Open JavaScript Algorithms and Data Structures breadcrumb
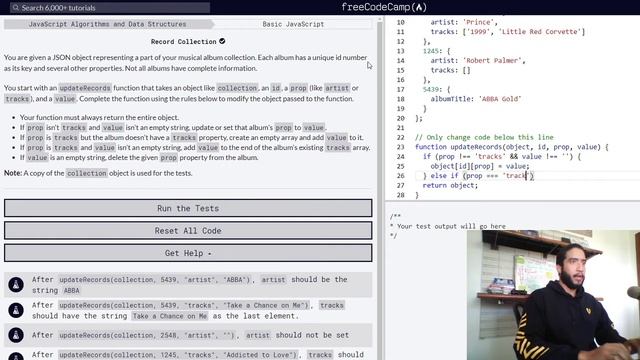Image resolution: width=640 pixels, height=360 pixels. pyautogui.click(x=107, y=24)
